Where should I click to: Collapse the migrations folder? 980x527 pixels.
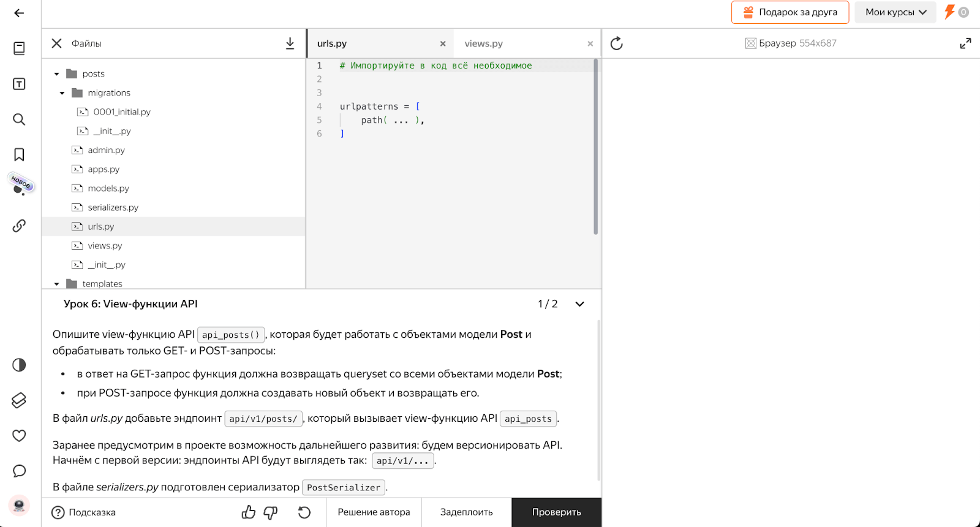pos(62,93)
